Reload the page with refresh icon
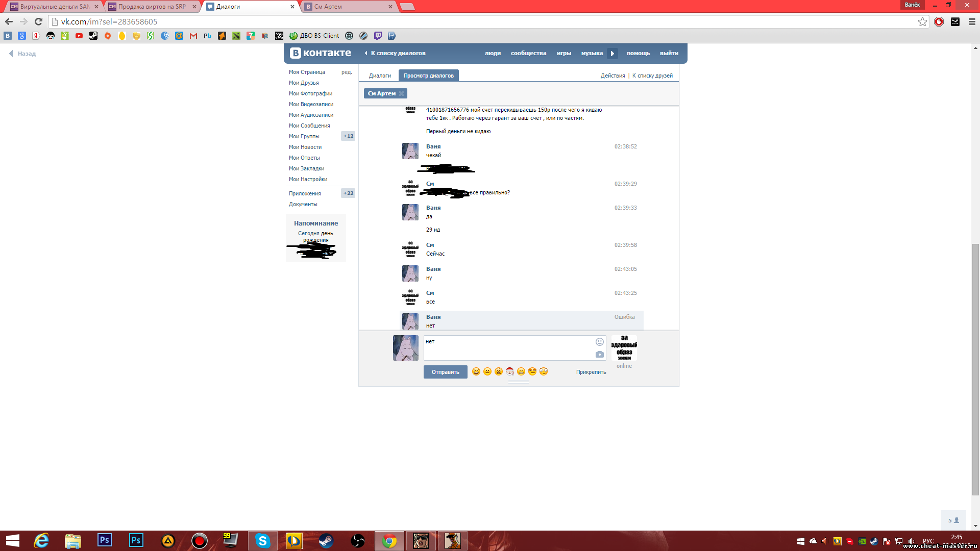 (38, 21)
